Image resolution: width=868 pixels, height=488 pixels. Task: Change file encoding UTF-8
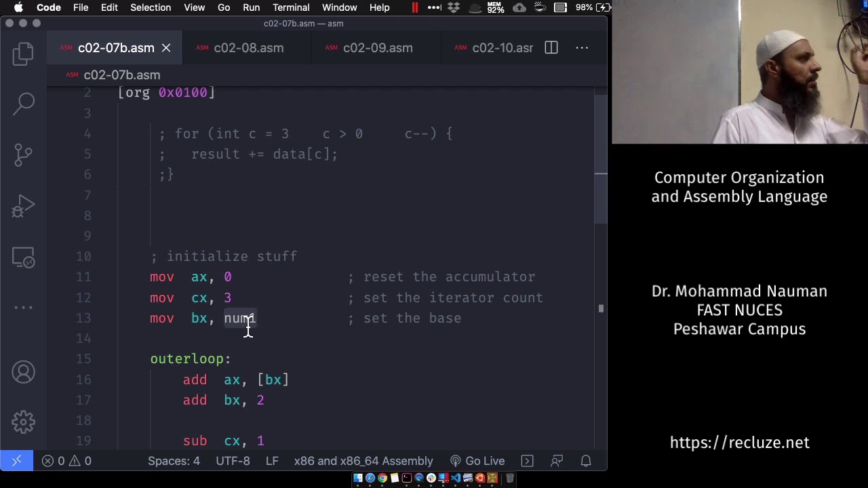tap(233, 461)
